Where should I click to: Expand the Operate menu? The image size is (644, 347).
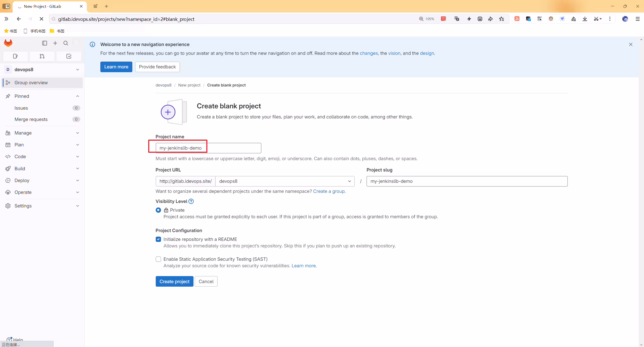point(42,192)
